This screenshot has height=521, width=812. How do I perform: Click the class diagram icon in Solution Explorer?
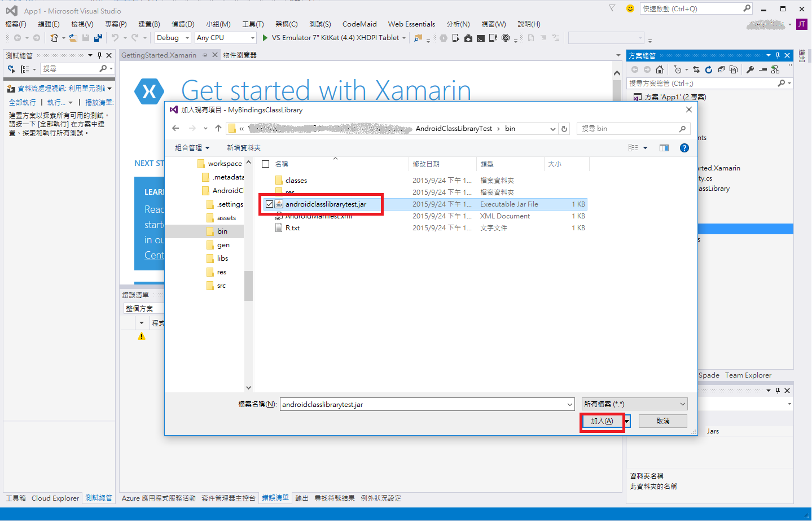pyautogui.click(x=775, y=69)
